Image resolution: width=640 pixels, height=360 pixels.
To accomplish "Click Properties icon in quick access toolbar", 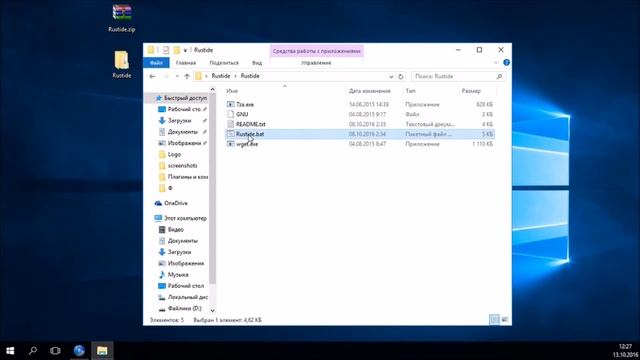I will click(x=166, y=50).
